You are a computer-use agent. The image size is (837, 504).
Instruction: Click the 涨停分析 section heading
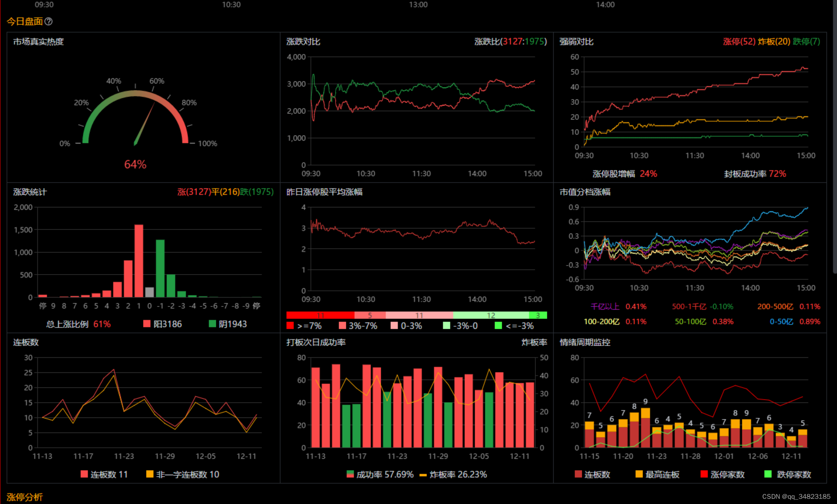pyautogui.click(x=25, y=497)
